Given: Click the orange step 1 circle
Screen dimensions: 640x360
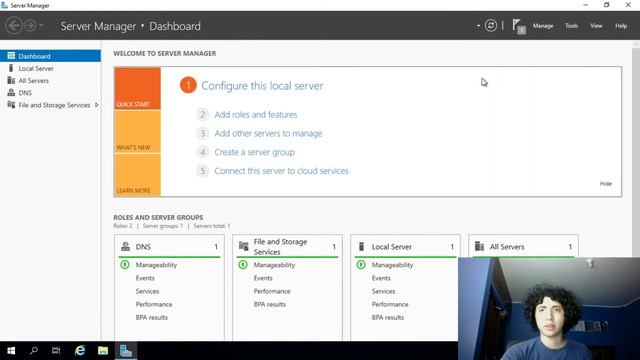Looking at the screenshot, I should click(x=188, y=85).
